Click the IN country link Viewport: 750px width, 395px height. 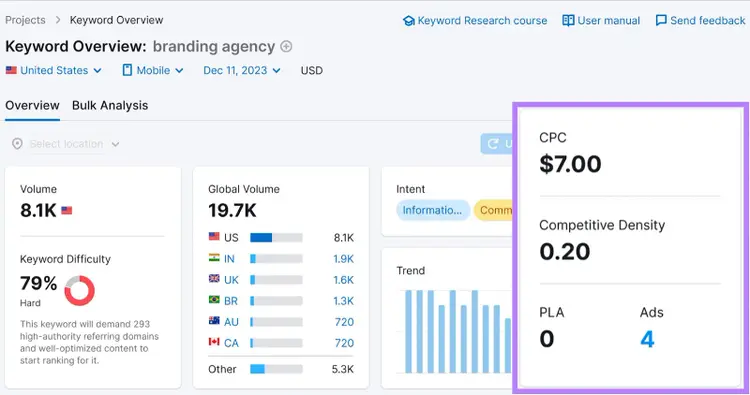[230, 259]
